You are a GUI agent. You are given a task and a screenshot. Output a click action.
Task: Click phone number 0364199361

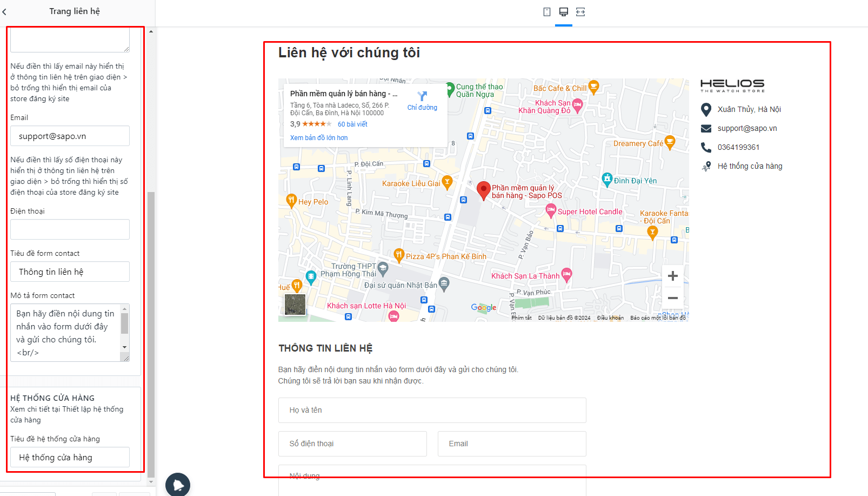(x=738, y=147)
